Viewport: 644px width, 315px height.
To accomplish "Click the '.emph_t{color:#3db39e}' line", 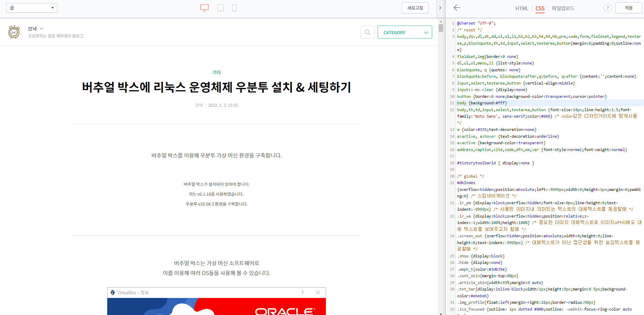I will [x=482, y=269].
